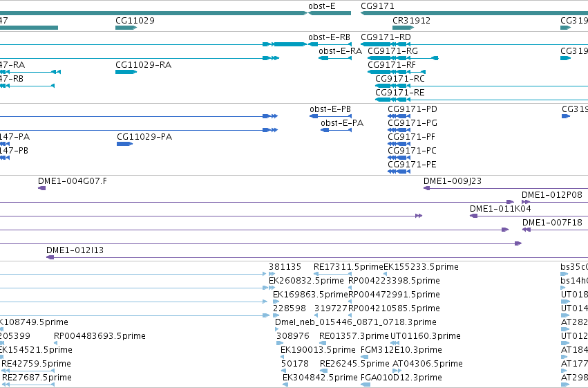Select EST RP004210585.5prime
The height and width of the screenshot is (388, 588).
click(x=350, y=315)
